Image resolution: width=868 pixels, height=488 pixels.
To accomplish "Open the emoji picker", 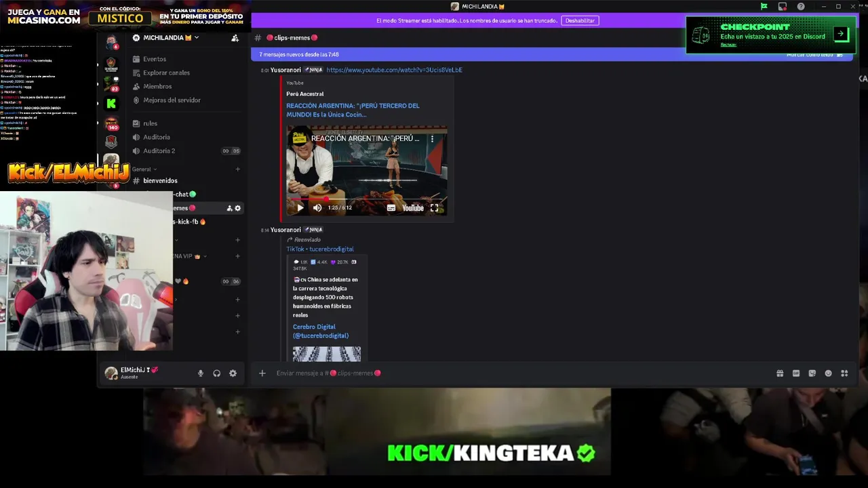I will point(828,373).
